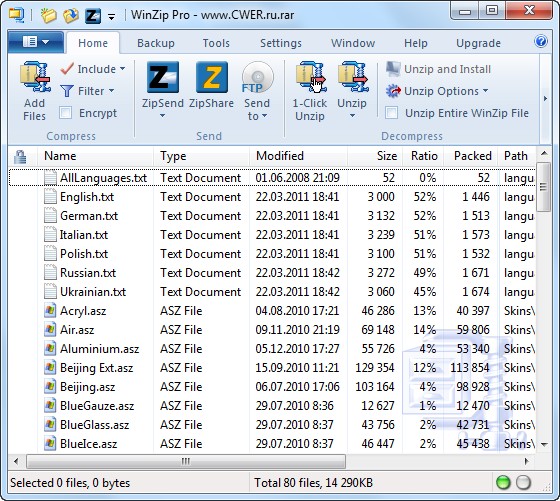This screenshot has height=501, width=560.
Task: Enable the Encrypt checkbox
Action: click(x=66, y=113)
